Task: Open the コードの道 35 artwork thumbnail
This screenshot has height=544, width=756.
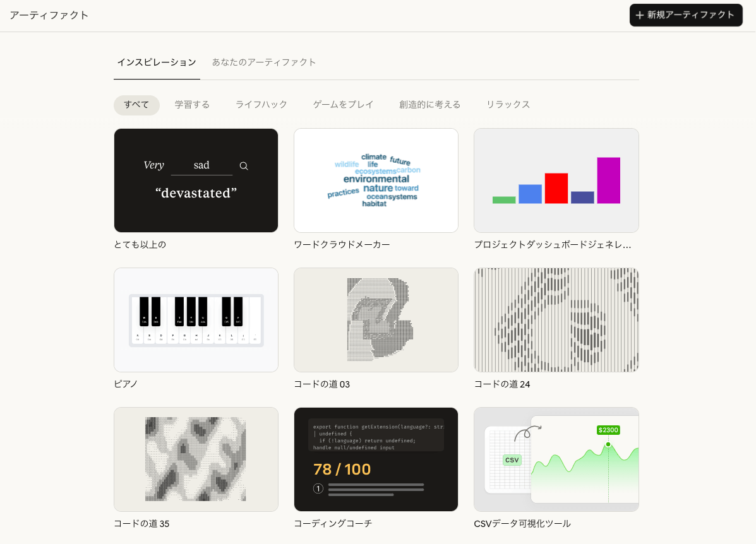Action: 196,459
